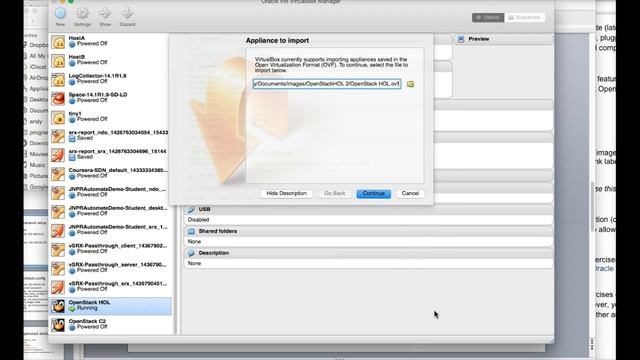Open Music in Finder sidebar
Image resolution: width=640 pixels, height=360 pixels.
[x=38, y=165]
